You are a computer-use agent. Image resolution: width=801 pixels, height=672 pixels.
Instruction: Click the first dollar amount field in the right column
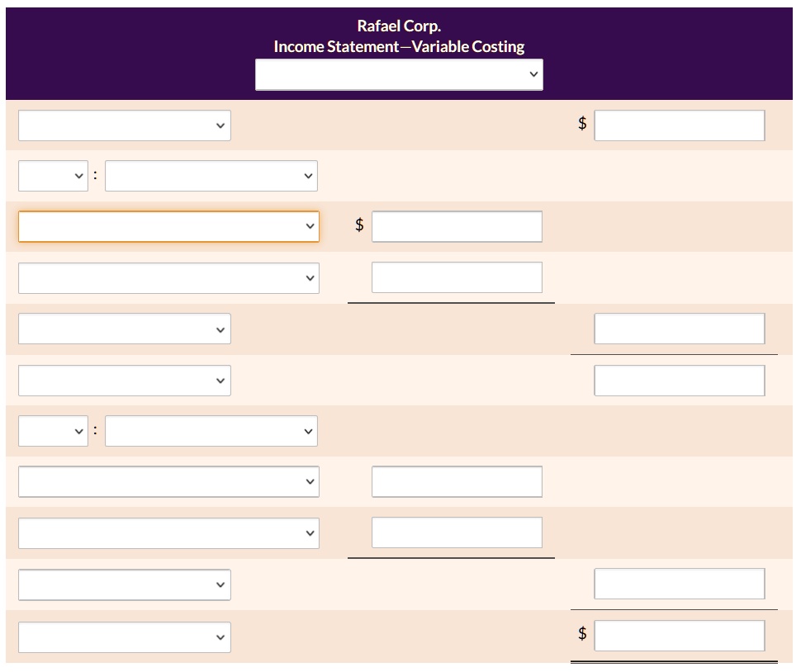point(679,125)
